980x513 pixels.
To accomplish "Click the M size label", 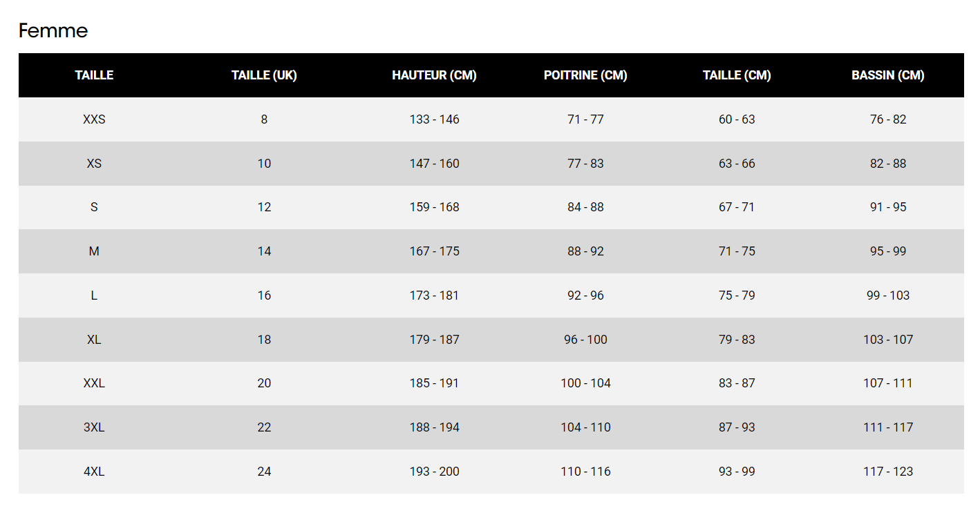I will pyautogui.click(x=94, y=251).
